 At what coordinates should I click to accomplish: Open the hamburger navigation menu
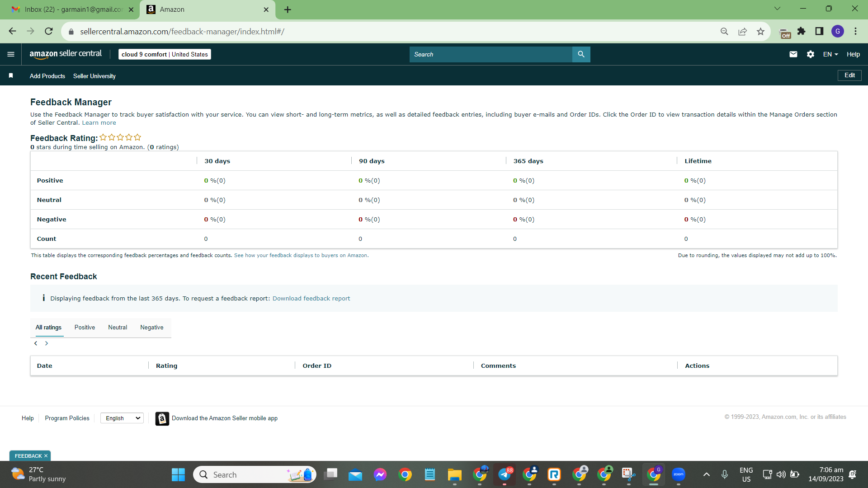11,54
